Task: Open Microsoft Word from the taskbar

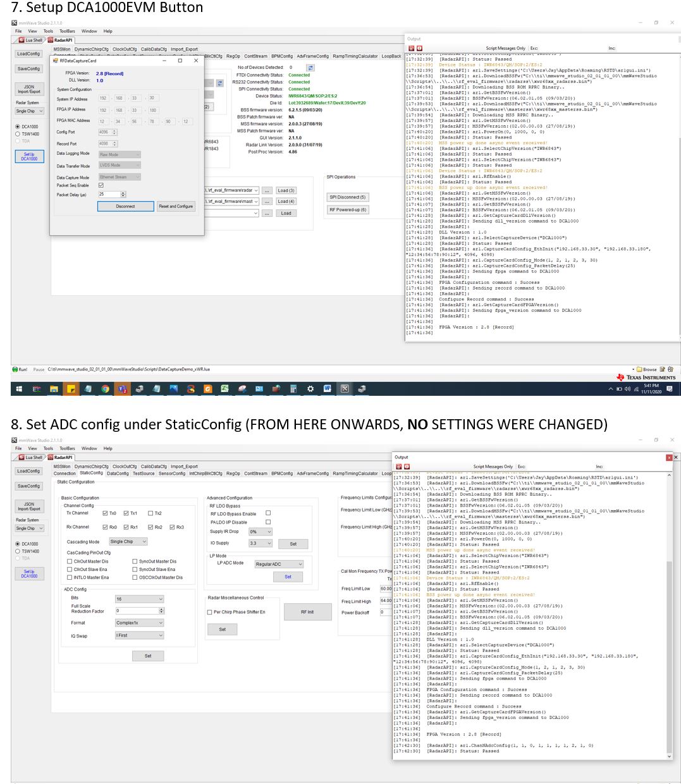Action: (327, 389)
